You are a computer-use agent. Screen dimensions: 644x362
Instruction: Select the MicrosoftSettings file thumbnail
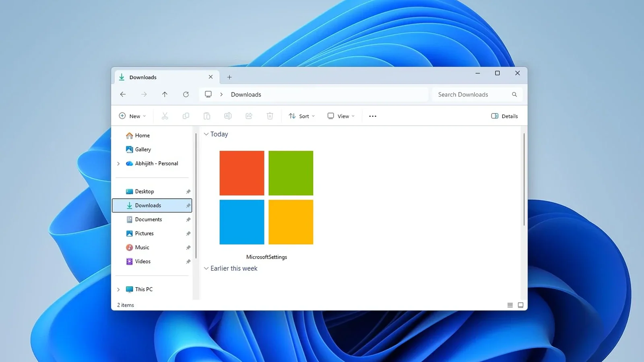(x=266, y=197)
